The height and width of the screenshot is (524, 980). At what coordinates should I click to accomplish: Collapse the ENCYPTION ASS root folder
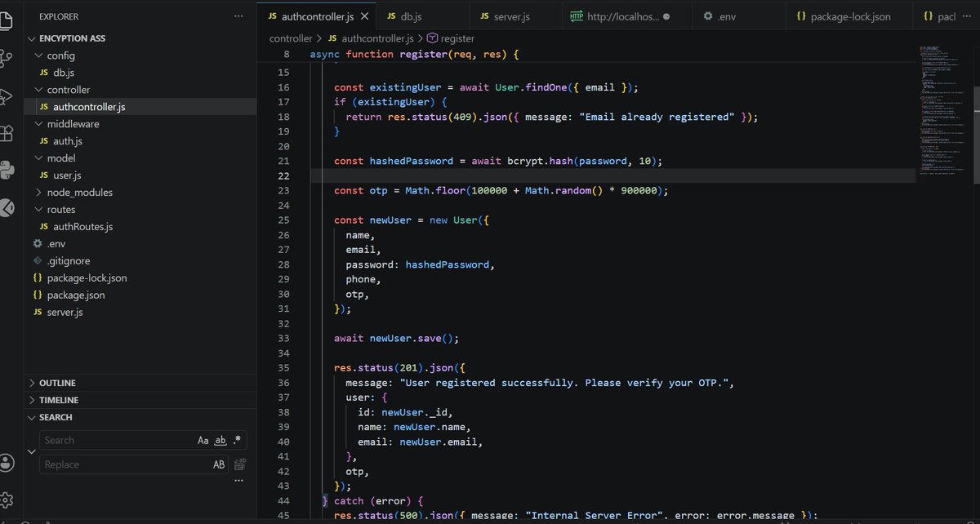[31, 38]
